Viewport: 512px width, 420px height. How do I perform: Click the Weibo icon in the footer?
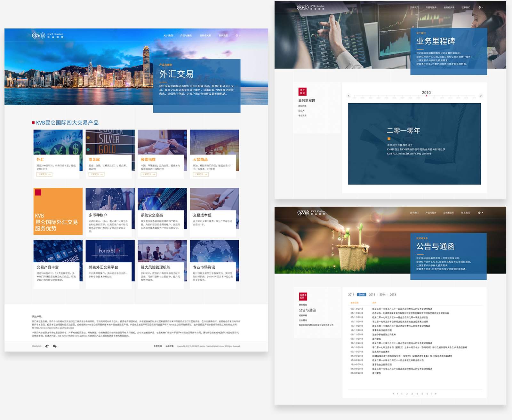(47, 346)
